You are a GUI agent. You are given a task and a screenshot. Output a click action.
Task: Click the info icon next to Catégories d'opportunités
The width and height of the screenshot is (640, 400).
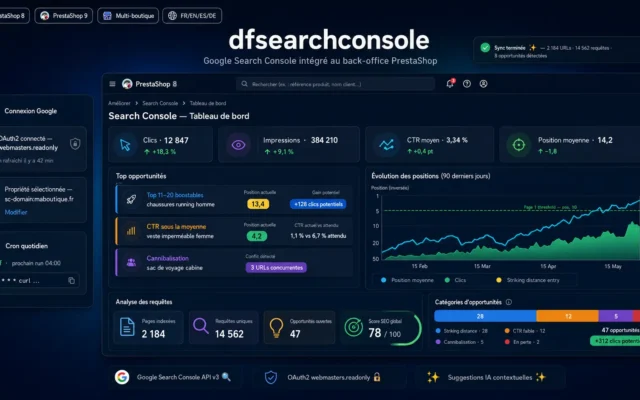[509, 302]
